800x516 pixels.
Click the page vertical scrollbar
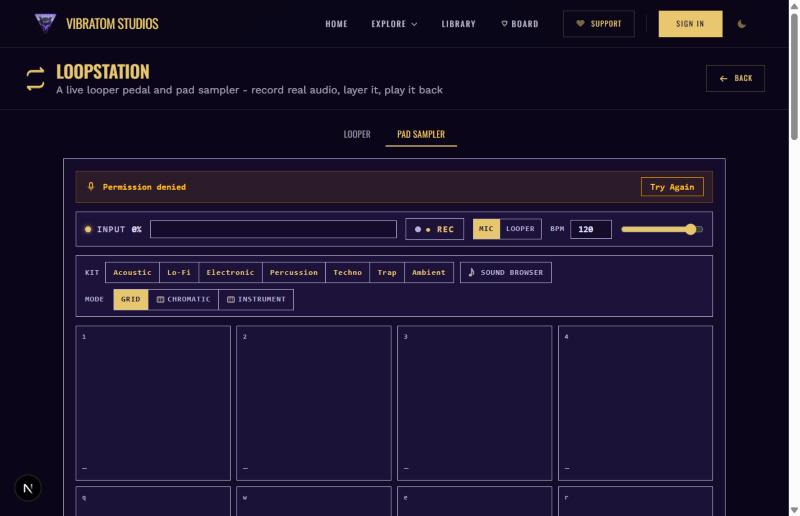coord(794,77)
